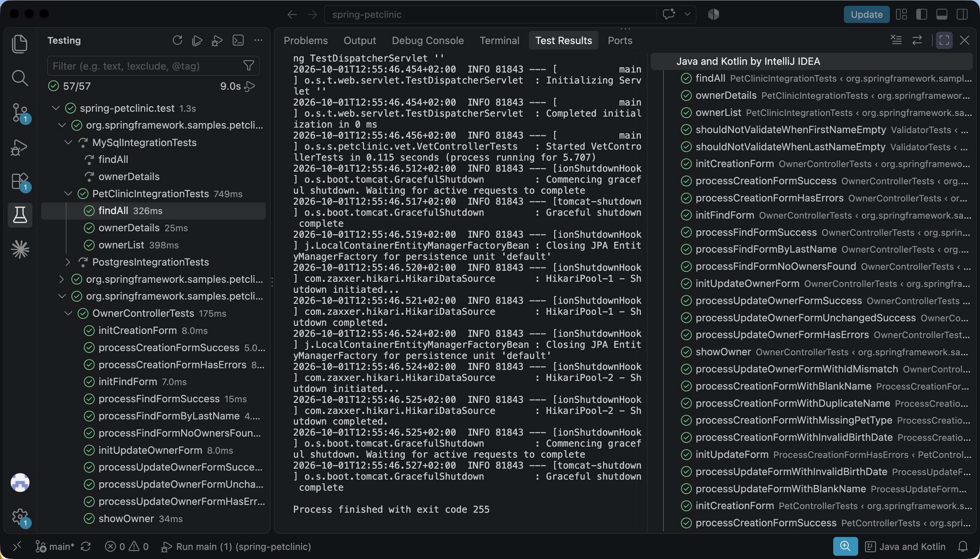Toggle the secondary side bar
Image resolution: width=980 pixels, height=559 pixels.
pos(962,14)
